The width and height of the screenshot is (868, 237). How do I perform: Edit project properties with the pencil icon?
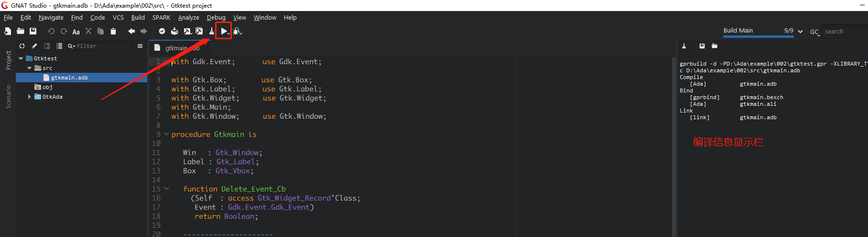click(x=34, y=46)
